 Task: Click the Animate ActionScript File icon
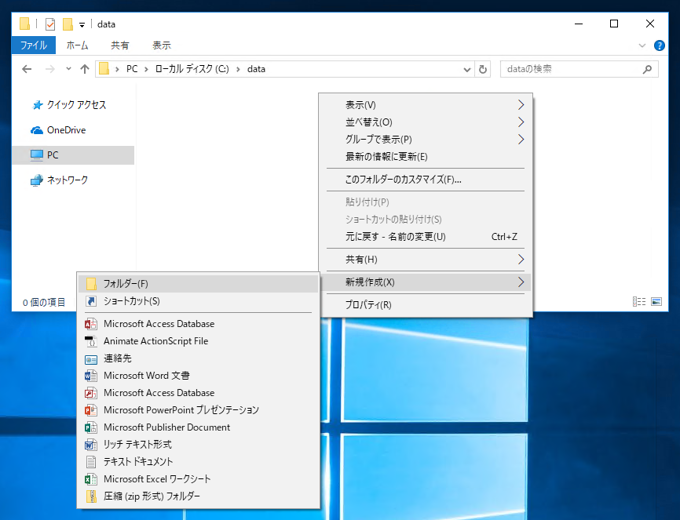pos(91,341)
